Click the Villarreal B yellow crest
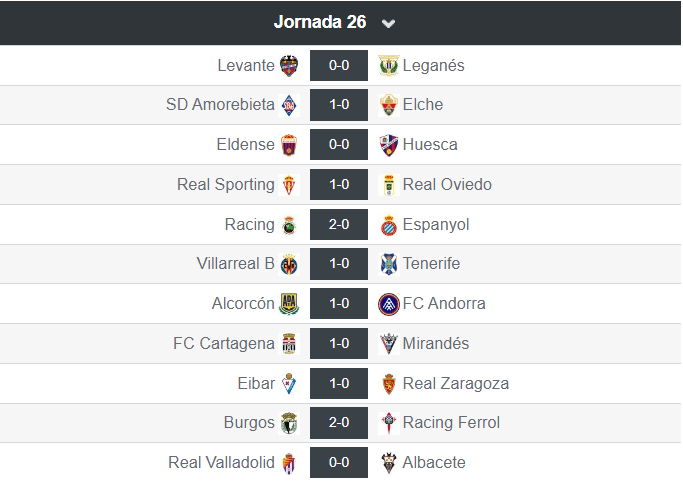Image resolution: width=683 pixels, height=481 pixels. [x=289, y=264]
